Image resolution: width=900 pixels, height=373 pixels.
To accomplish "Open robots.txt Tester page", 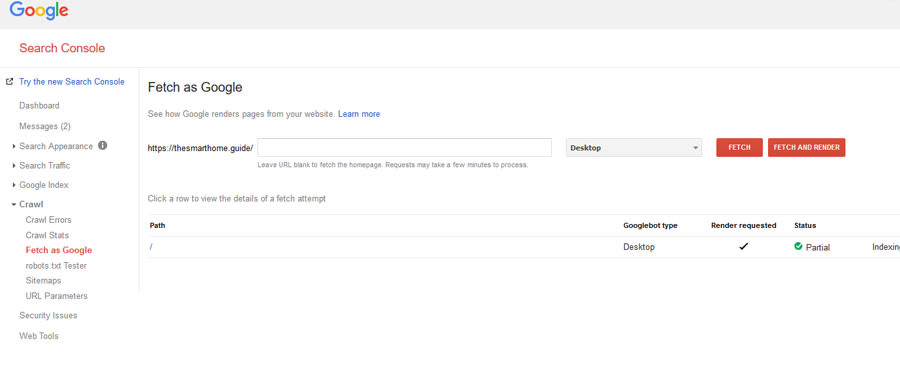I will coord(56,266).
